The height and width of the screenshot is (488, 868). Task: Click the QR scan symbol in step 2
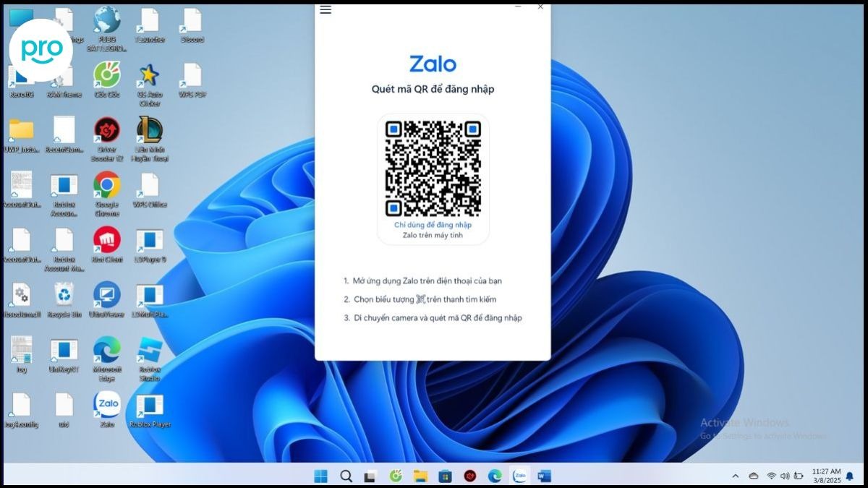coord(421,299)
